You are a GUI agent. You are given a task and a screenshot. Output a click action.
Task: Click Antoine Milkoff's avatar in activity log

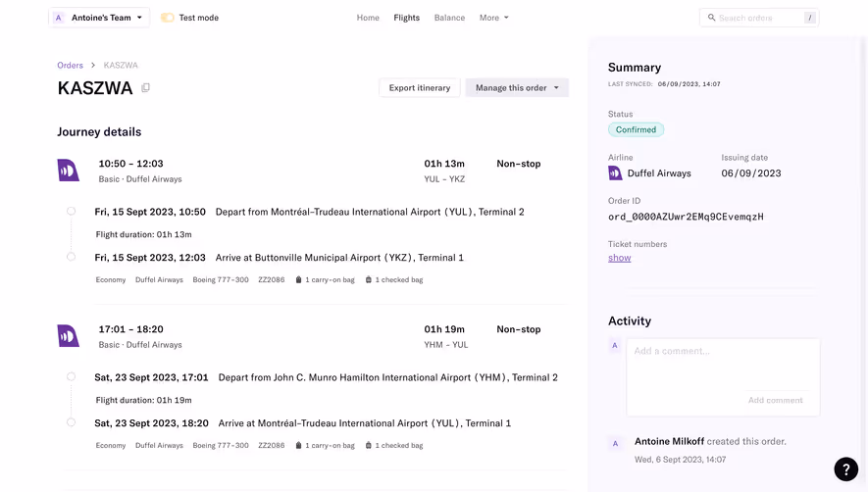tap(614, 443)
